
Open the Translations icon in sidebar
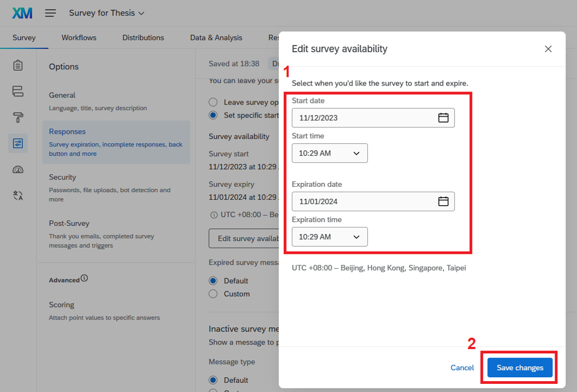pyautogui.click(x=18, y=195)
